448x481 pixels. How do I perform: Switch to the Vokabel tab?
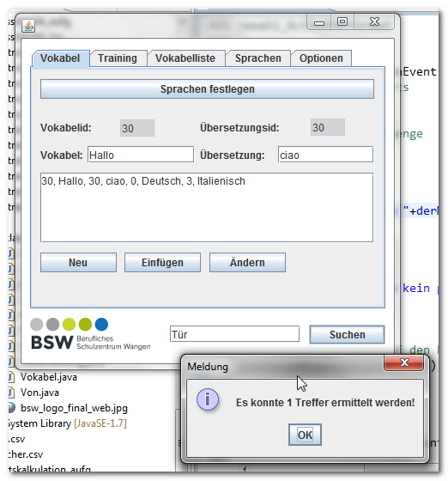[60, 58]
